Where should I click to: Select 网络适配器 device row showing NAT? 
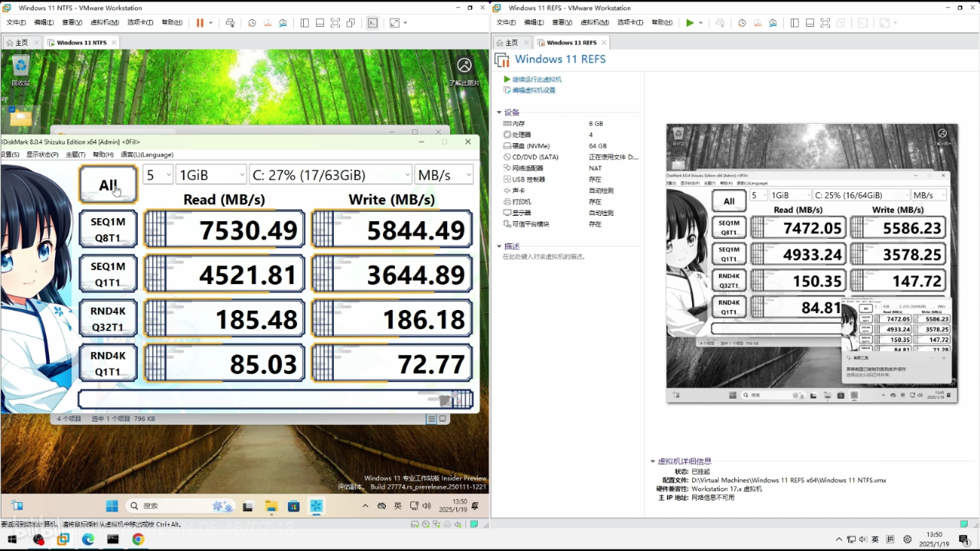(570, 168)
